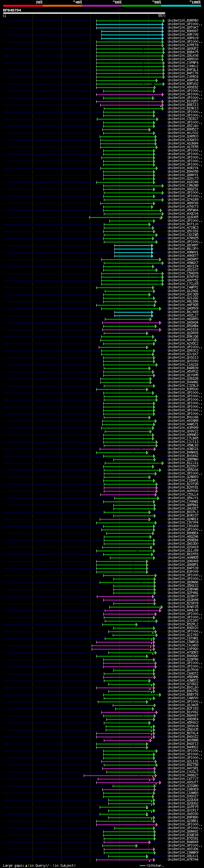The image size is (204, 868).
Task: Select hit label UniRef100_B5ZPL2
Action: [183, 625]
